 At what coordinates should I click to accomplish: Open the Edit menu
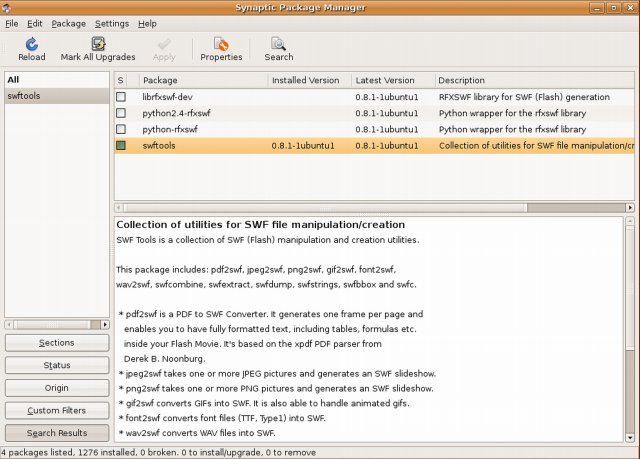coord(35,24)
